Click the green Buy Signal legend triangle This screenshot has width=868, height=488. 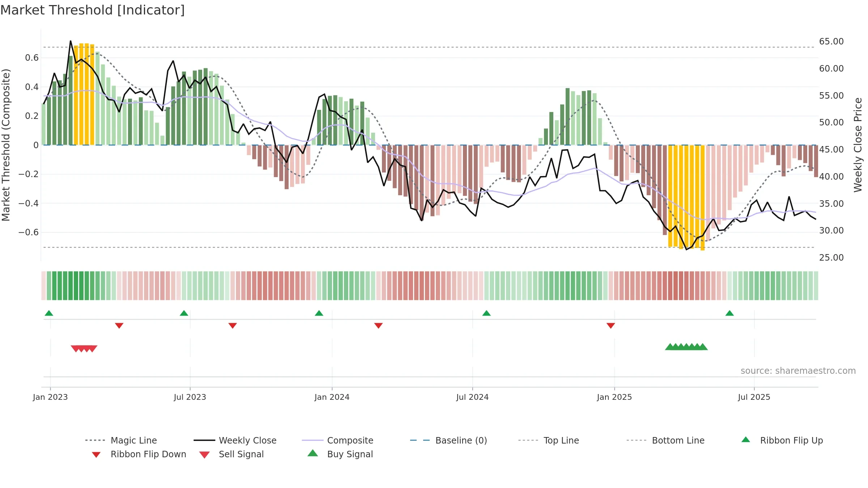(313, 453)
